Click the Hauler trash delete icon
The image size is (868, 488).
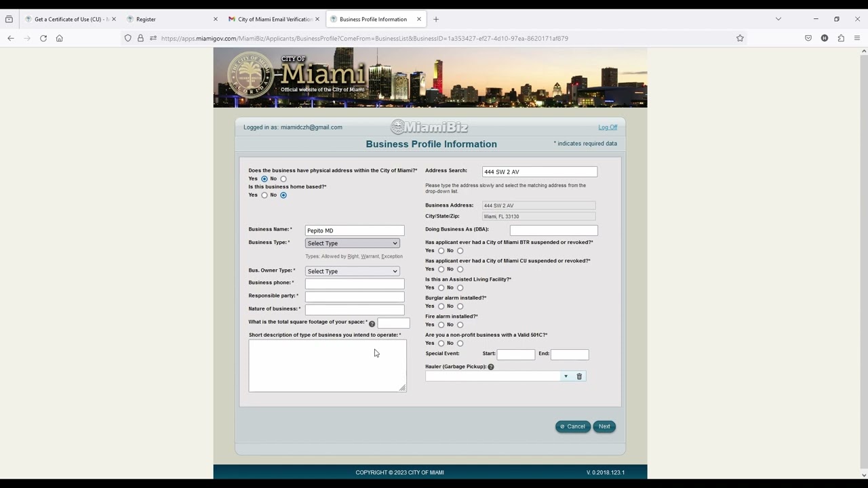(579, 376)
